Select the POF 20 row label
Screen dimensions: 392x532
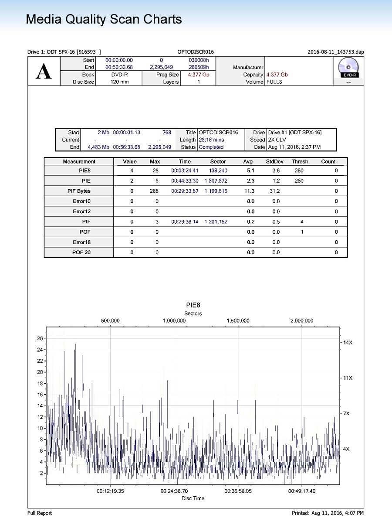(81, 252)
